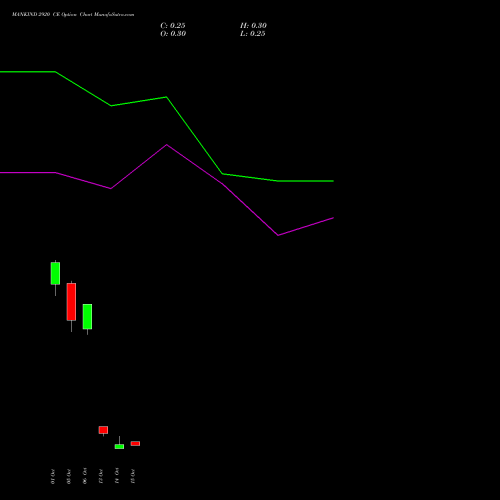Click the open value 'O: 0.30'

173,34
